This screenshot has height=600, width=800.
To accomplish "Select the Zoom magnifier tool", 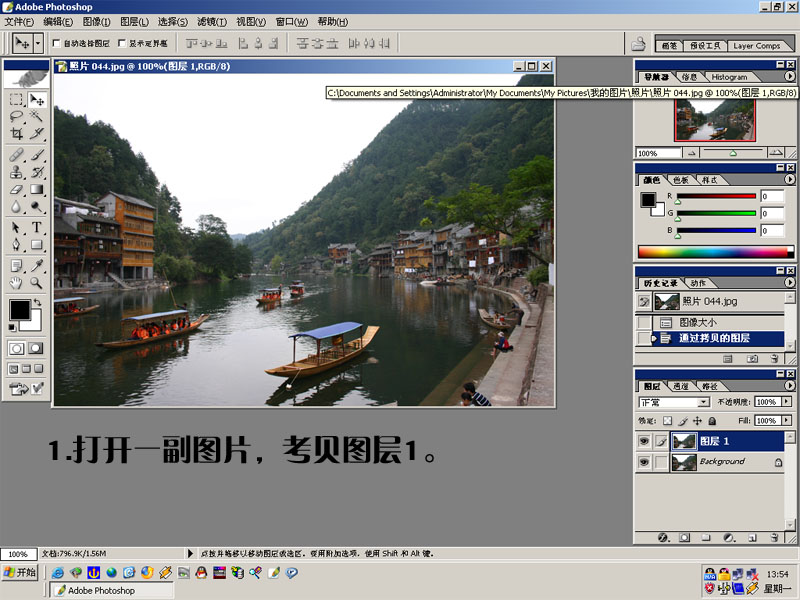I will tap(37, 283).
